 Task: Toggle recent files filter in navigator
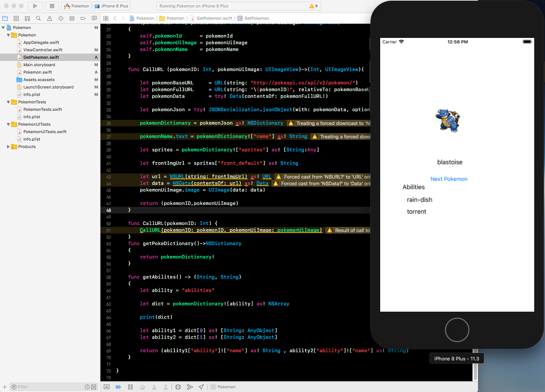pyautogui.click(x=87, y=387)
